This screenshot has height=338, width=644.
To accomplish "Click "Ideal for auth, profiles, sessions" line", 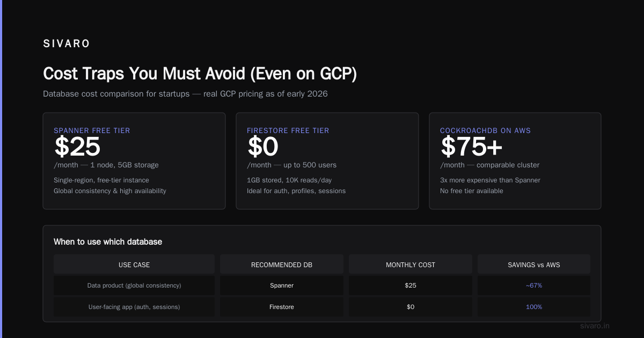I will click(296, 191).
